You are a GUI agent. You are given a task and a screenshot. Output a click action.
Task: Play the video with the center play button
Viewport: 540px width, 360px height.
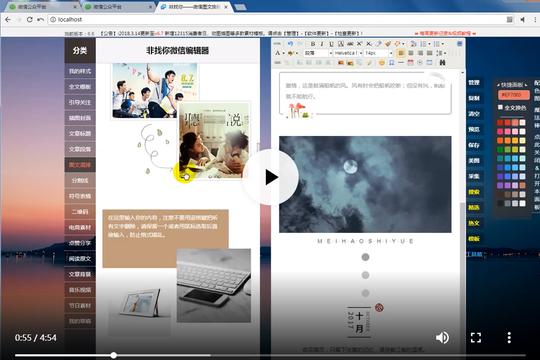pos(270,177)
